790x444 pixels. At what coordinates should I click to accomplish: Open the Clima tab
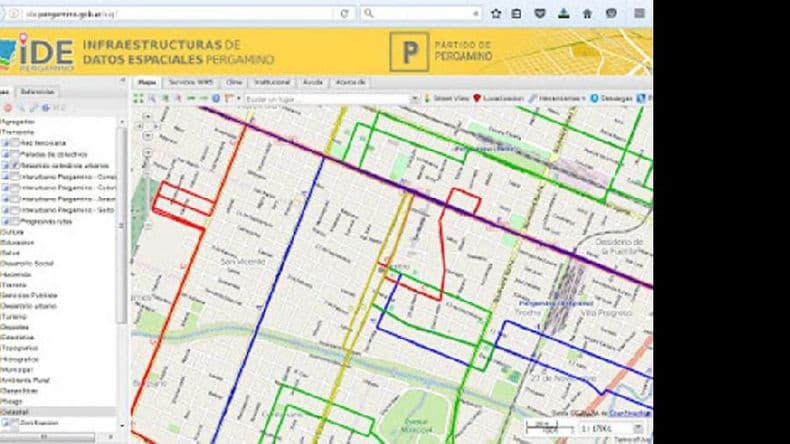coord(234,82)
